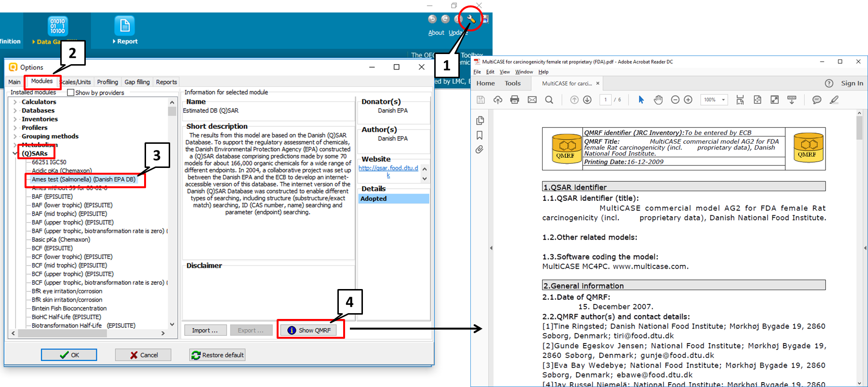Image resolution: width=868 pixels, height=387 pixels.
Task: Activate the hand pan tool in Acrobat
Action: click(658, 99)
